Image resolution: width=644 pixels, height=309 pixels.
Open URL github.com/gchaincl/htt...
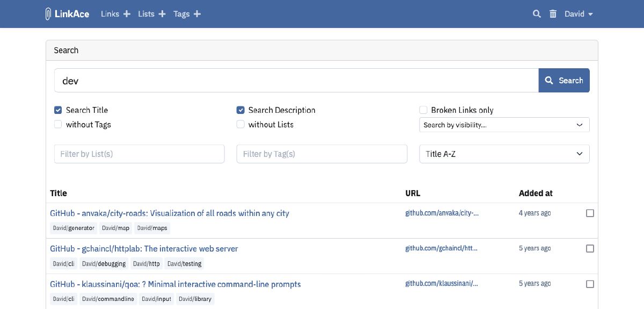pyautogui.click(x=441, y=248)
